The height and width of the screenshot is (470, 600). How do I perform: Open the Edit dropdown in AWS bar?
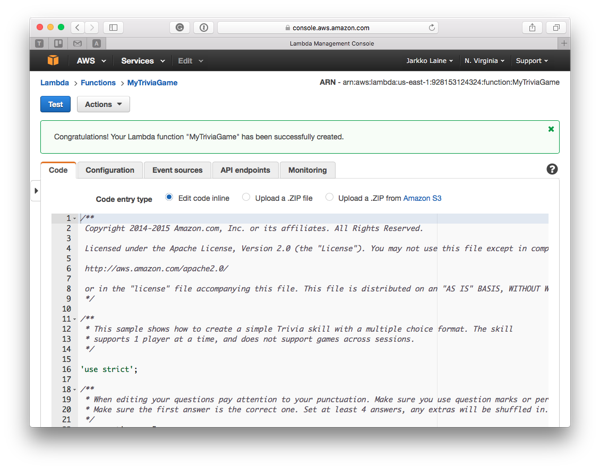tap(190, 61)
